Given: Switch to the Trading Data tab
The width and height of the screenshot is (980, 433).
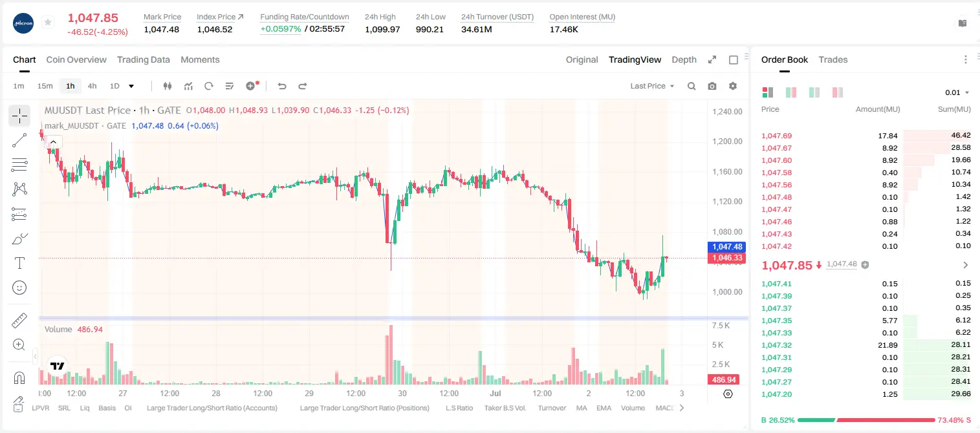Looking at the screenshot, I should (144, 59).
